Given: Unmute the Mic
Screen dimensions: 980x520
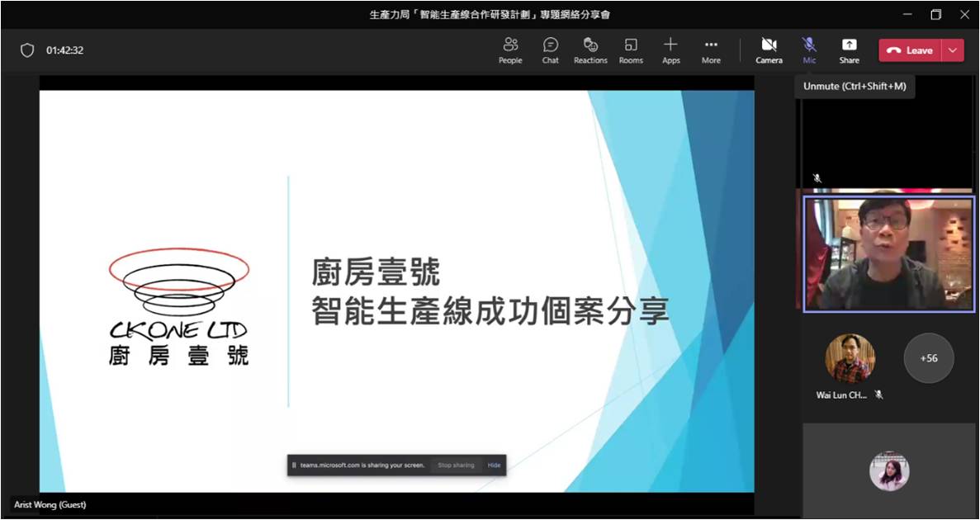Looking at the screenshot, I should (x=809, y=50).
